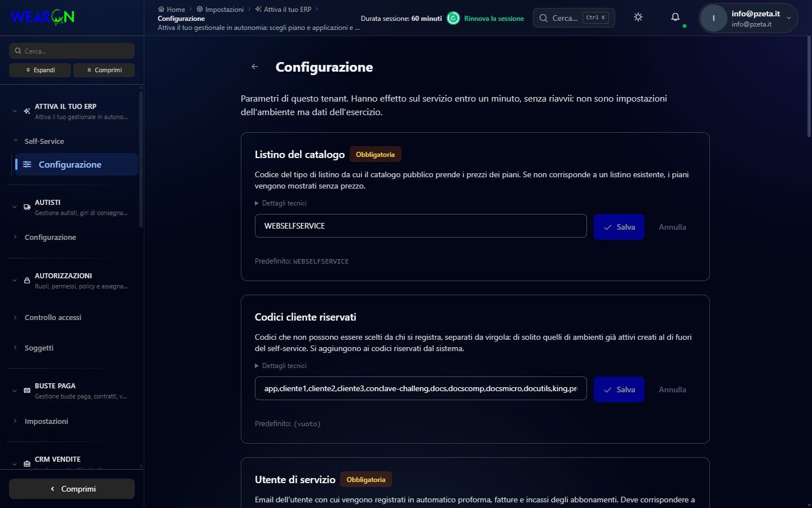Collapse the ATTIVA IL TUO ERP section
Viewport: 812px width, 508px height.
click(x=15, y=111)
